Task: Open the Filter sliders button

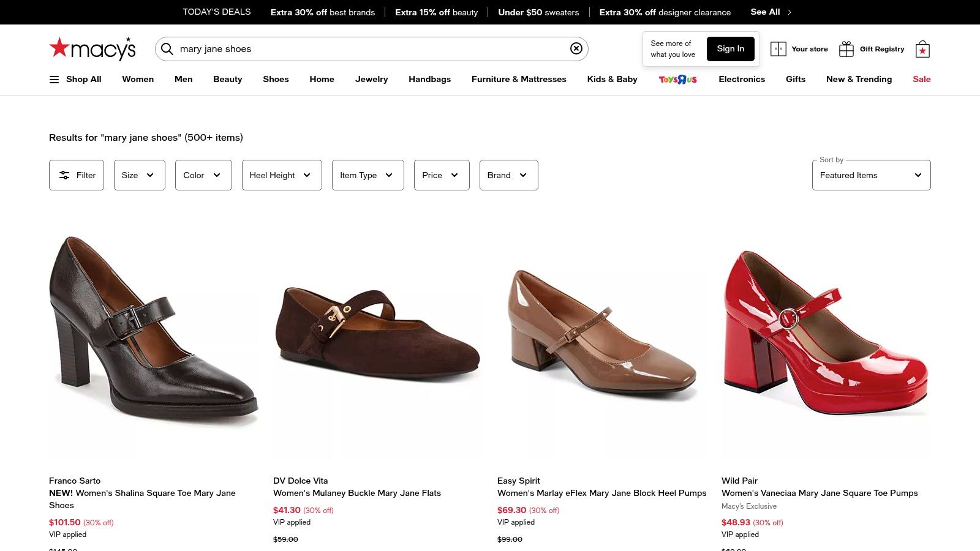Action: tap(77, 175)
